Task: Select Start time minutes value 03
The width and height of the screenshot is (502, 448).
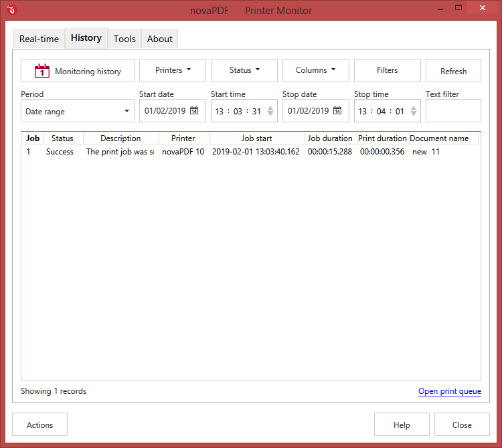Action: tap(238, 111)
